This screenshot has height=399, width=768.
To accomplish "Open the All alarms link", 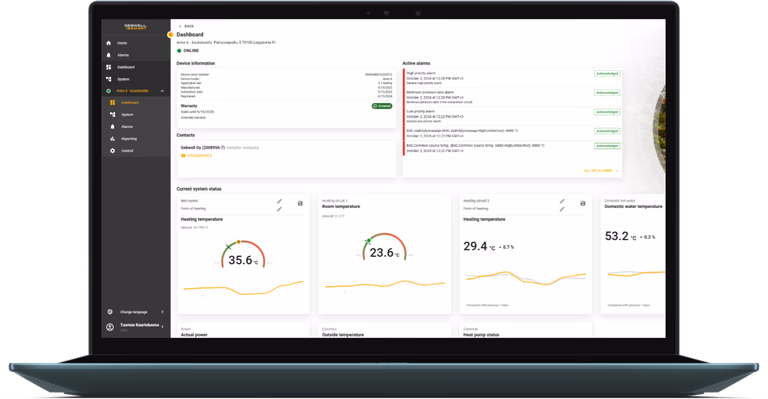I will click(600, 170).
